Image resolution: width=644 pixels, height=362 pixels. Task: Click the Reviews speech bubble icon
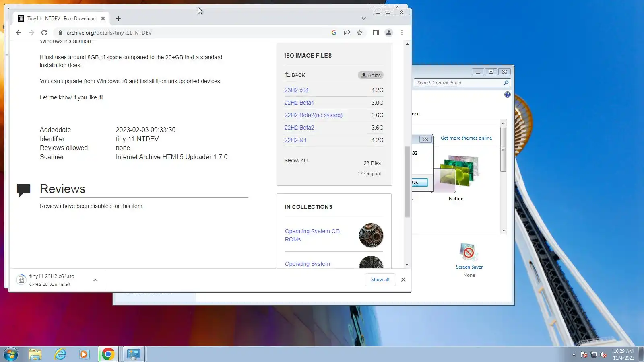[23, 190]
